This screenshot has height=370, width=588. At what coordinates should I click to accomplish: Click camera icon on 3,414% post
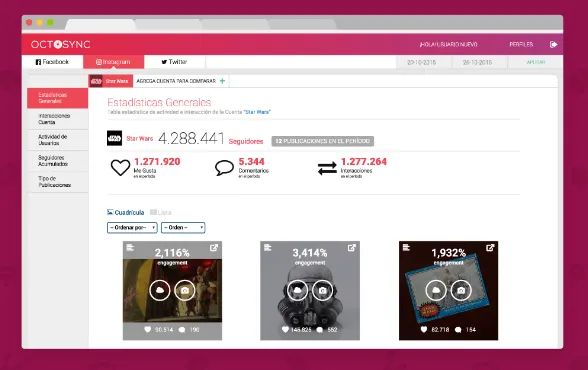[322, 290]
